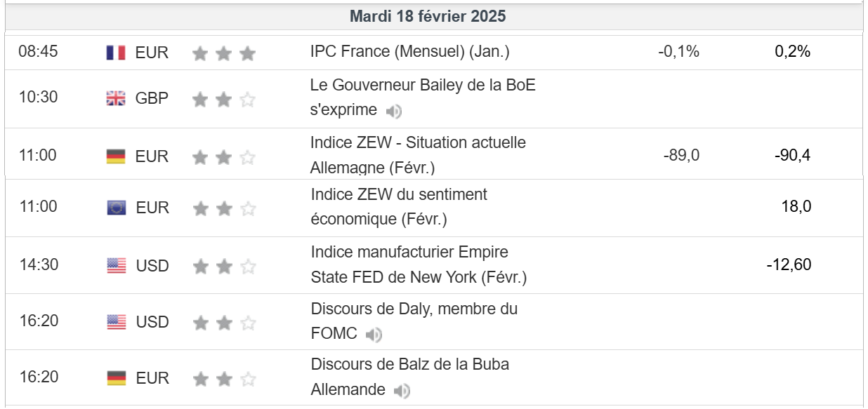Click the 18,0 previous value for ZEW sentiment

click(796, 206)
